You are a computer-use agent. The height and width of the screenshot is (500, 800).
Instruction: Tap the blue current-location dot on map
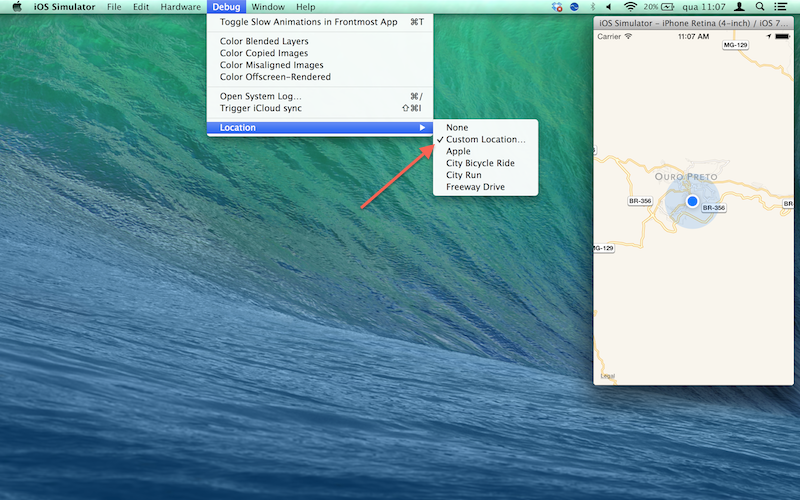click(692, 201)
